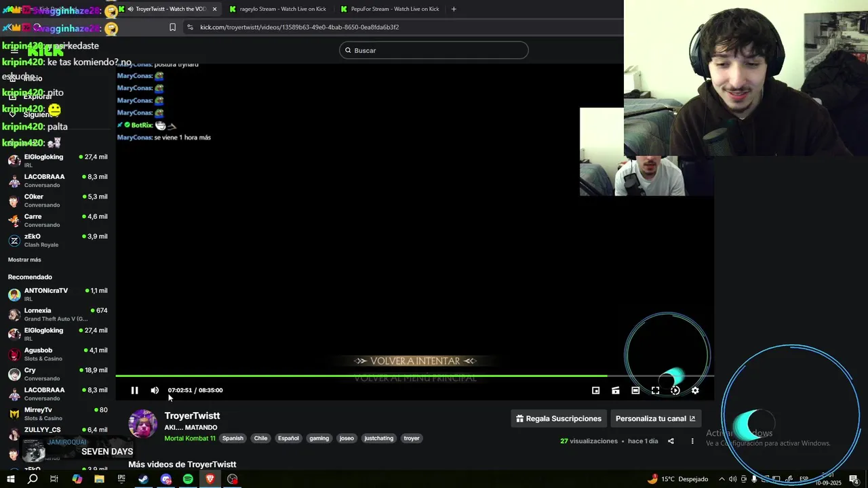Open the three-dot more options menu
This screenshot has height=488, width=868.
pyautogui.click(x=692, y=441)
